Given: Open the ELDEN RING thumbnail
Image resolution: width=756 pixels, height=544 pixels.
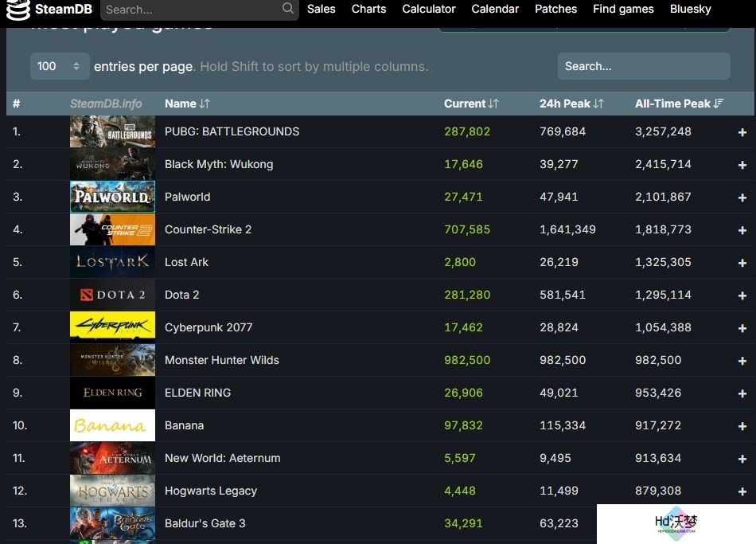Looking at the screenshot, I should pyautogui.click(x=112, y=393).
